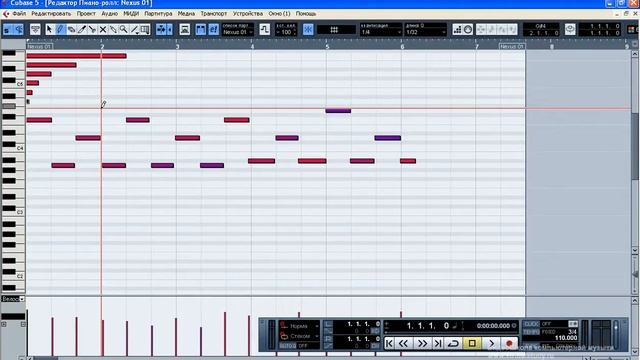Click the Colors selector icon
640x360 pixels.
(x=632, y=29)
